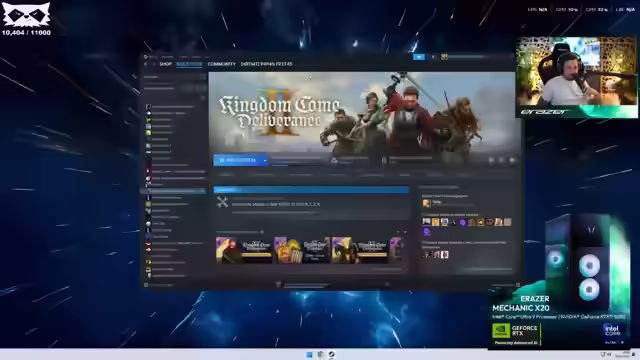640x360 pixels.
Task: Open the Downloads manager at the window bottom
Action: [304, 285]
